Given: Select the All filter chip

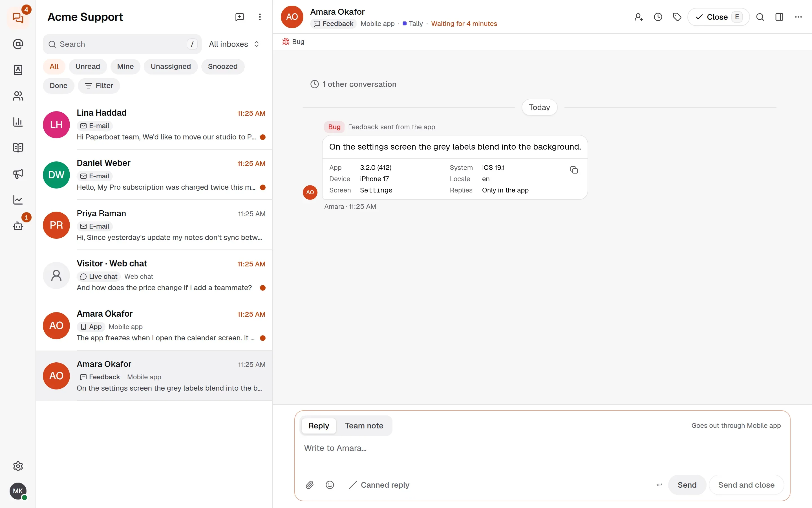Looking at the screenshot, I should (54, 66).
